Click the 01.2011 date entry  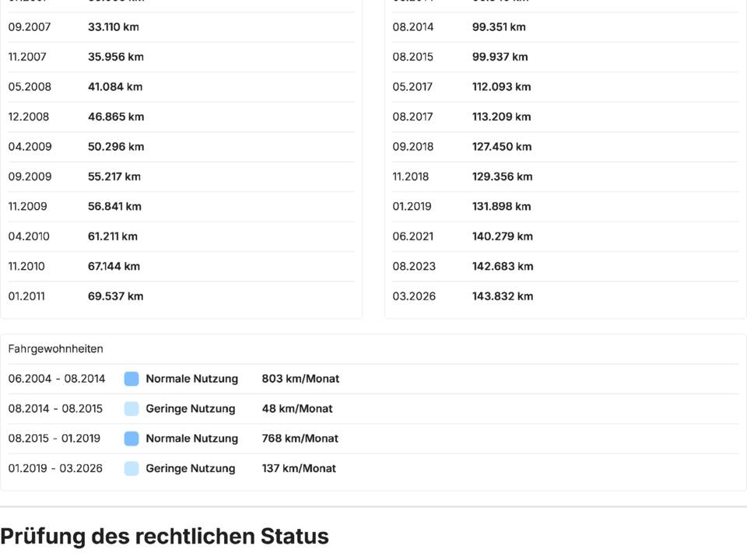point(27,296)
